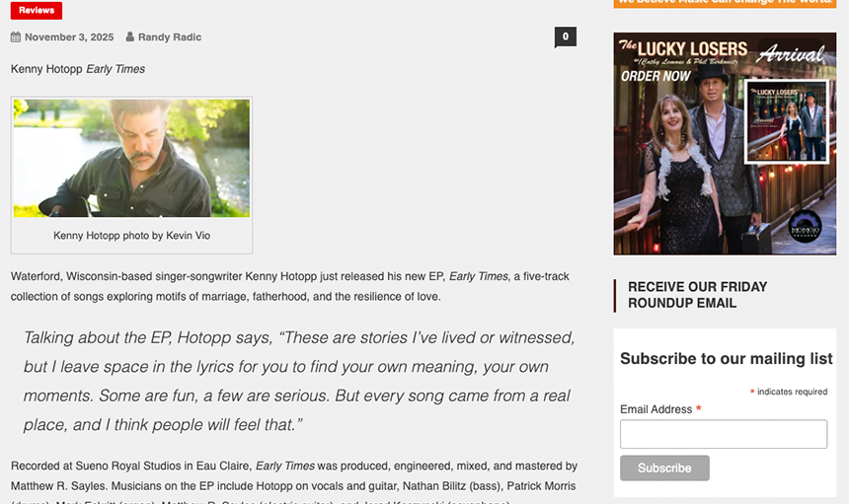Click the MoMojo Records logo in the ad

806,227
